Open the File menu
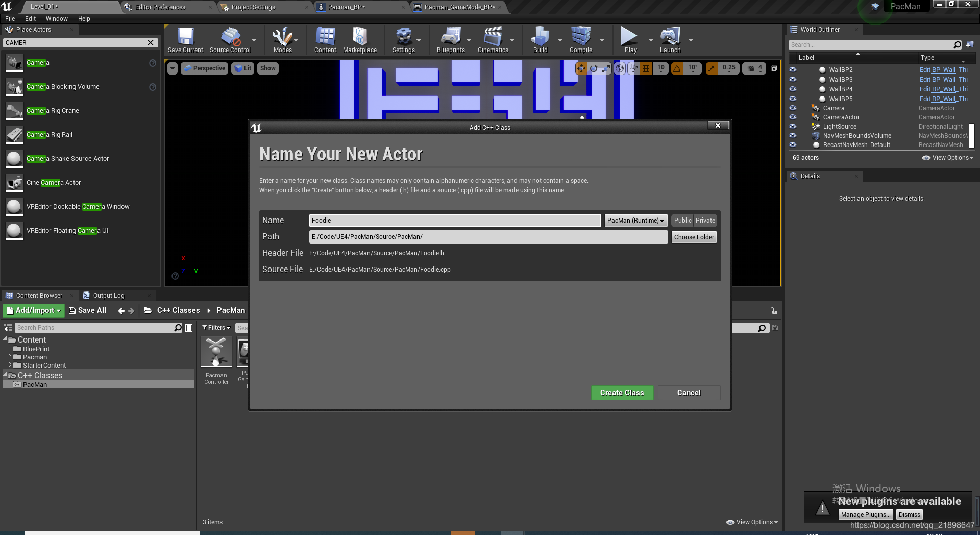 [x=10, y=19]
